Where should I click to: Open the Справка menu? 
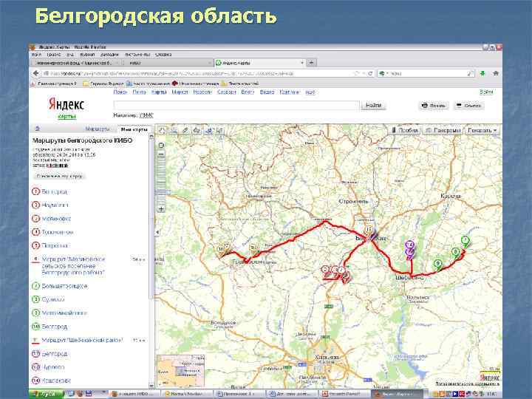[x=163, y=54]
